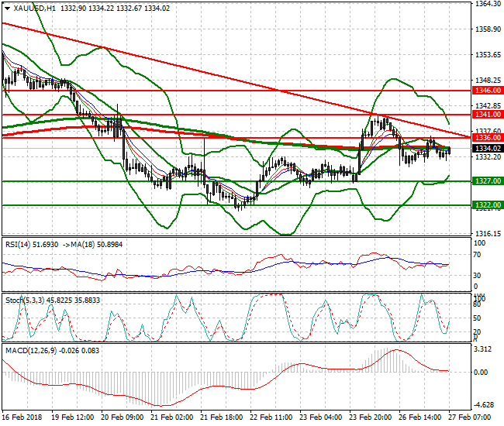Select the MACD(12,26,9) indicator label
Image resolution: width=504 pixels, height=426 pixels.
click(30, 351)
